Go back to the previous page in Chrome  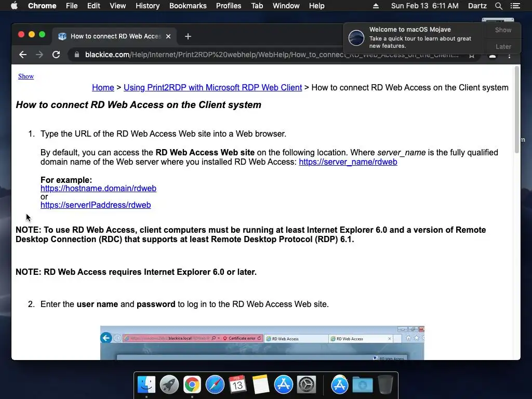click(23, 55)
